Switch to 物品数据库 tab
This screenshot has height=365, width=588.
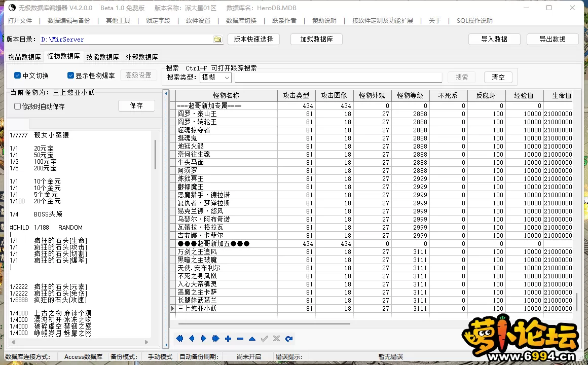click(25, 57)
